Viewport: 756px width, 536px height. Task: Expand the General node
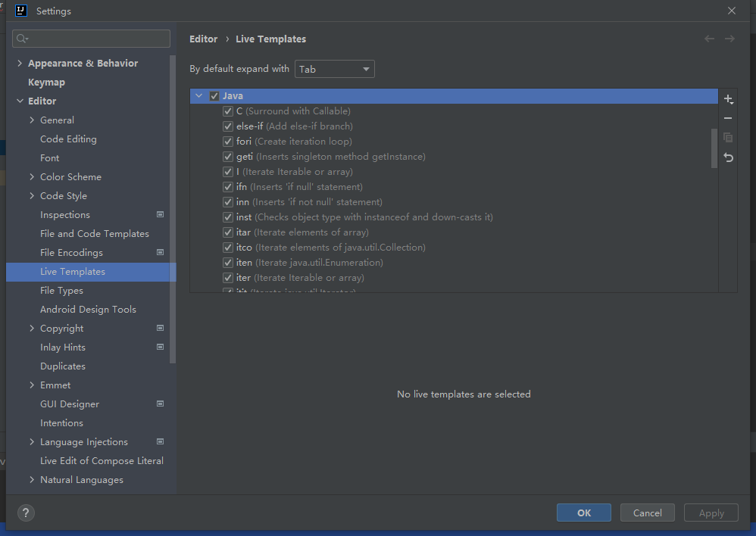[x=32, y=120]
